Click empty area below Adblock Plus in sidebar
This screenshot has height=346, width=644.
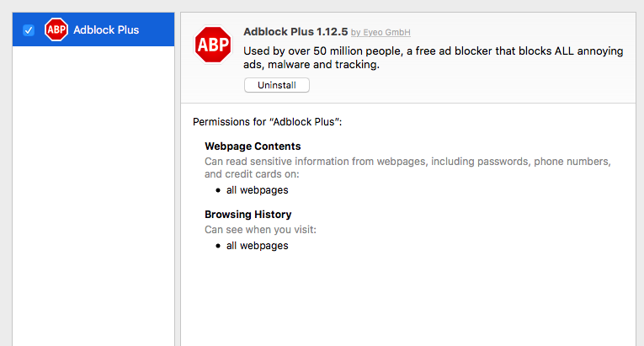point(93,194)
